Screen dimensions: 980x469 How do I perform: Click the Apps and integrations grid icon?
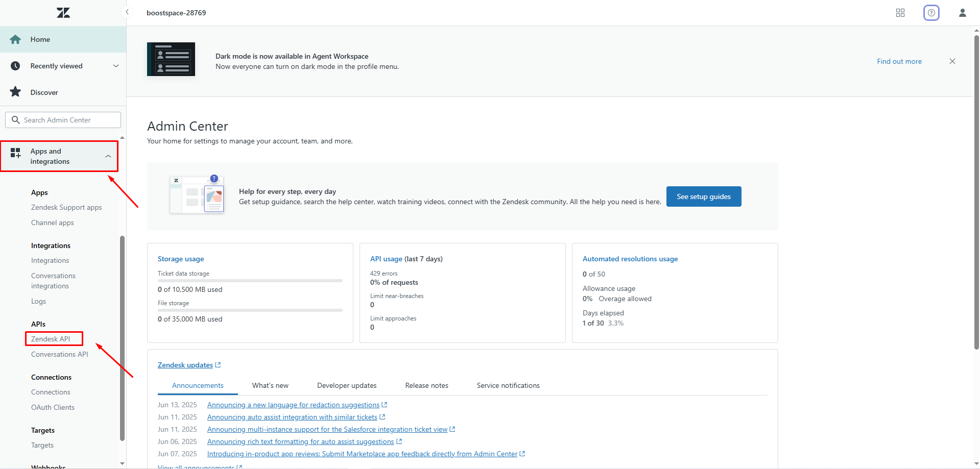[x=16, y=153]
